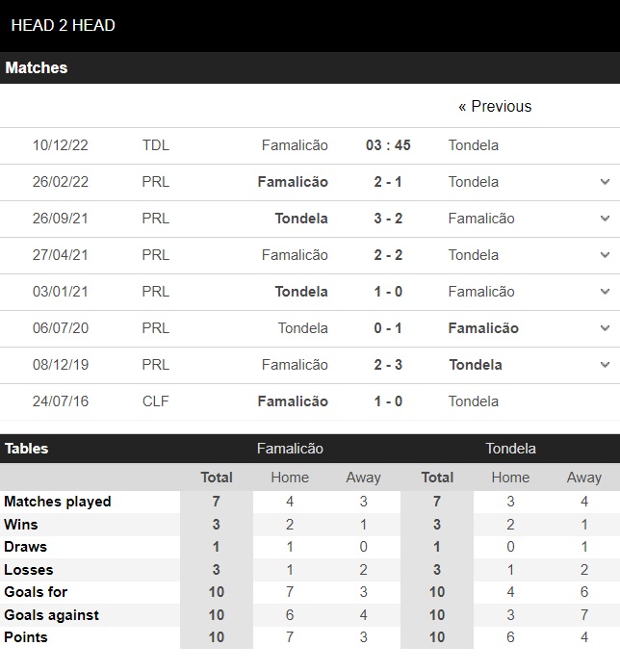Click the 2 - 3 score on 08/12/19
The width and height of the screenshot is (620, 672).
pyautogui.click(x=388, y=365)
